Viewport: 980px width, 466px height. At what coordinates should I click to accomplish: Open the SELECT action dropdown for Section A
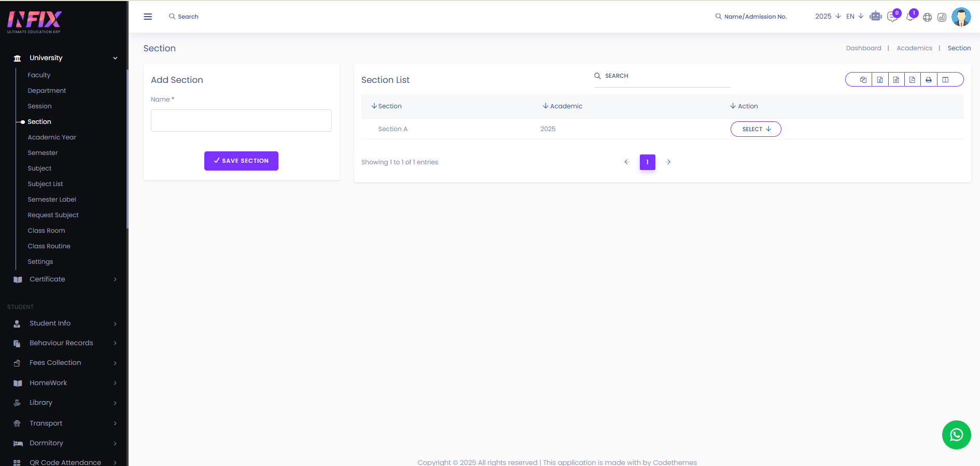[x=755, y=129]
